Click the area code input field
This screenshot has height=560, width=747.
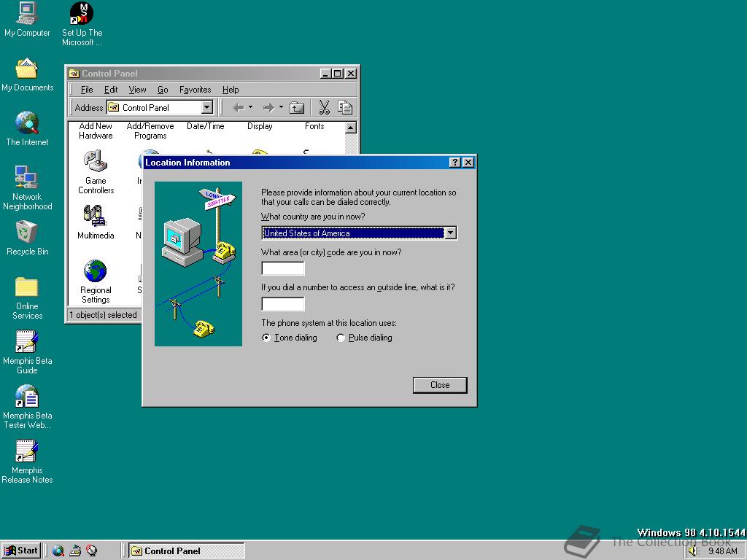pyautogui.click(x=283, y=268)
